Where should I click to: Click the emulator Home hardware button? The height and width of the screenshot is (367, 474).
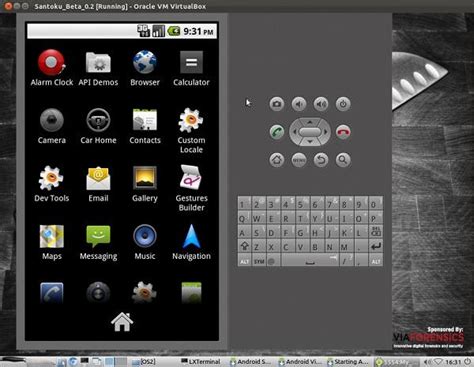coord(277,160)
